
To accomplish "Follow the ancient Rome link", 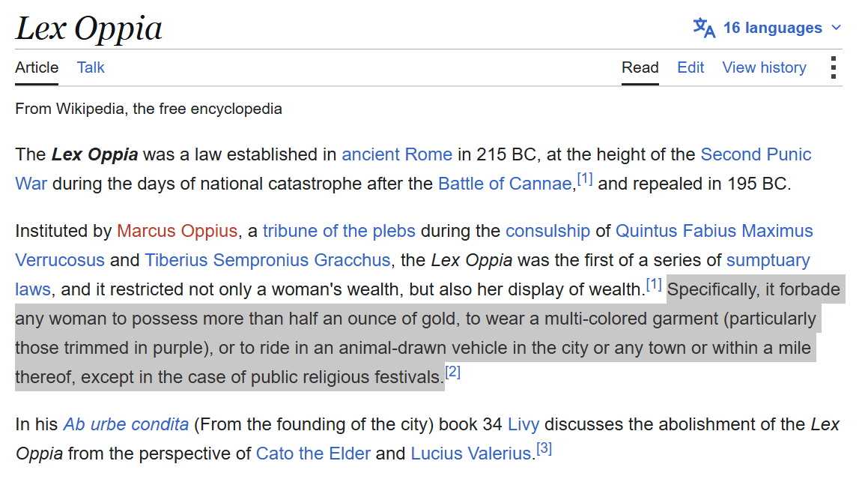I will (x=397, y=154).
